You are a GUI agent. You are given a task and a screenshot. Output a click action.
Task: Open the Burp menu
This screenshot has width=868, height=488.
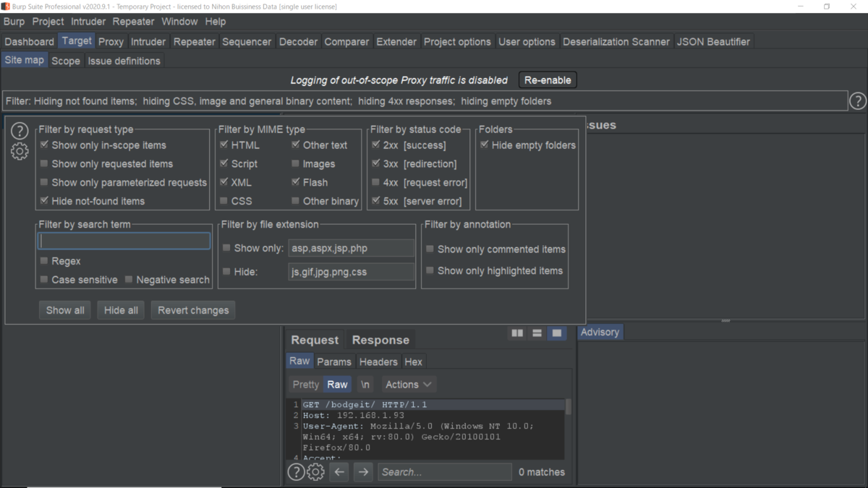pyautogui.click(x=14, y=22)
